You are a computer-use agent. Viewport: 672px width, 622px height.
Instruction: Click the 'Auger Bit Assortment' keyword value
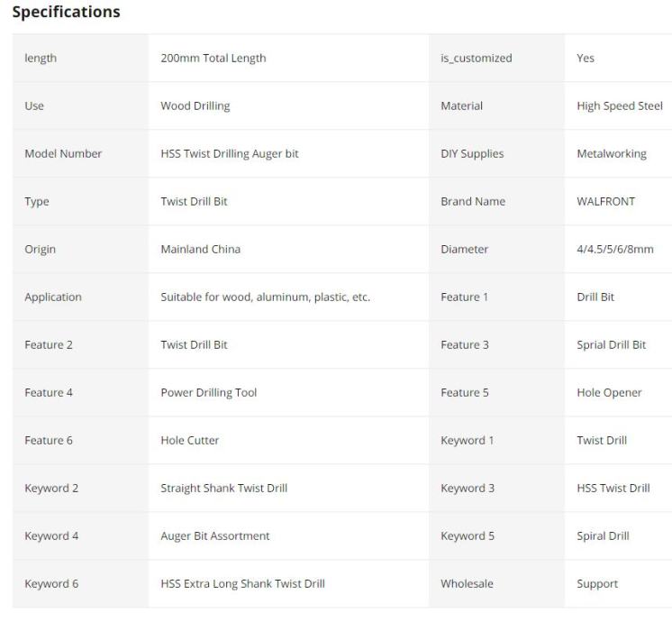[214, 536]
